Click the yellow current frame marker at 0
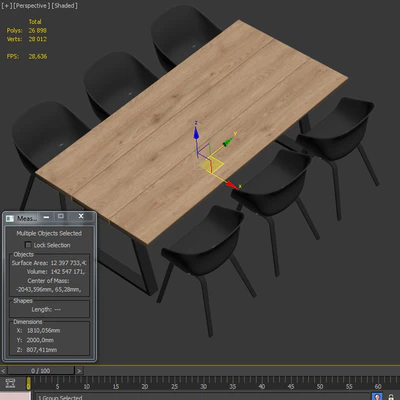 pyautogui.click(x=29, y=383)
